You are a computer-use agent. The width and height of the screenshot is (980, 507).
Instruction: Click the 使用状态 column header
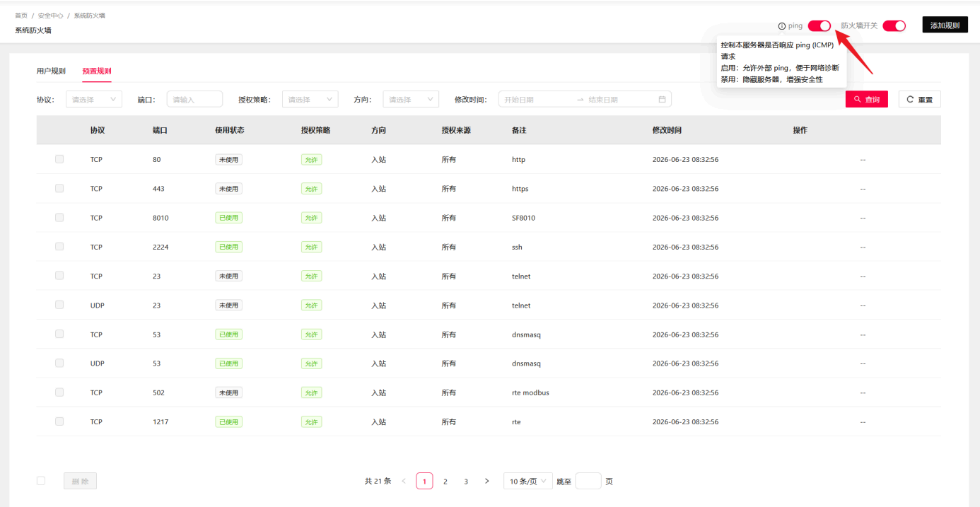230,131
